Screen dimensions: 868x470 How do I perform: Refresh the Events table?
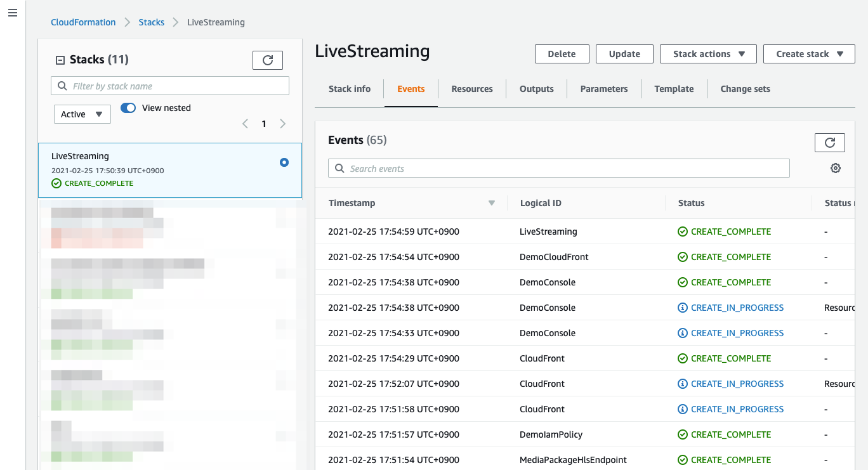point(830,143)
